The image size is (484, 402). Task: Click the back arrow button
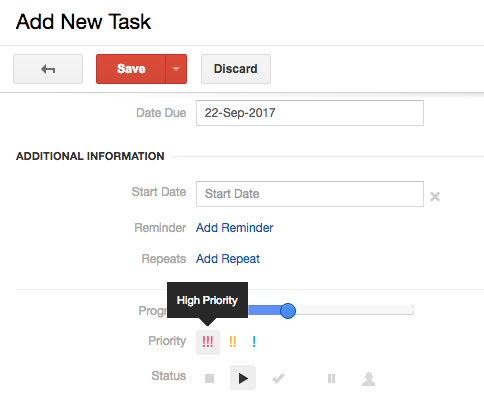coord(48,69)
